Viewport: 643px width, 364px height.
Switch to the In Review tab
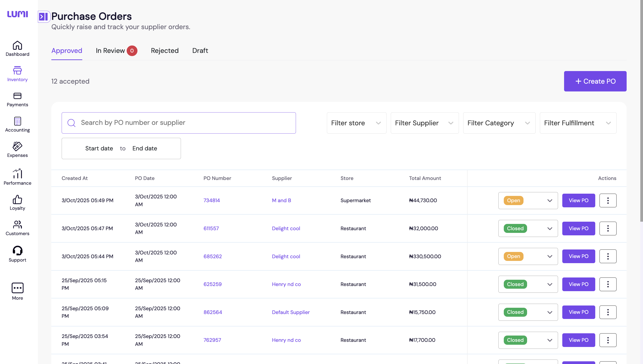point(110,51)
